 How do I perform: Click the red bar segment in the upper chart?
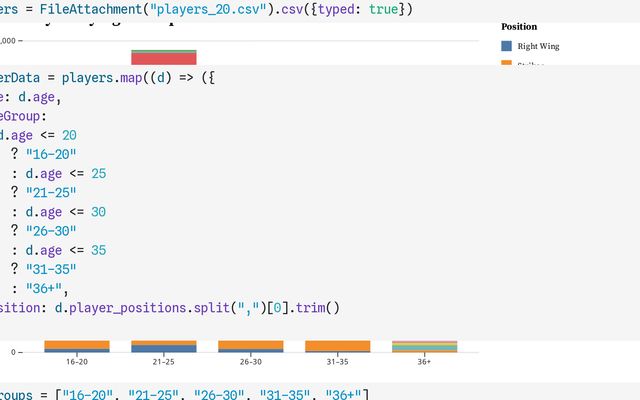(164, 59)
